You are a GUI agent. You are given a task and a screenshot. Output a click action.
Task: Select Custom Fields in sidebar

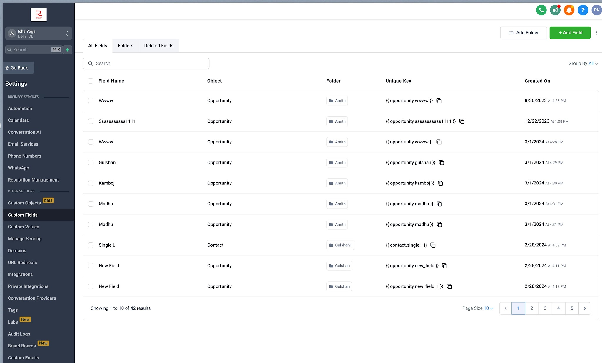point(23,215)
